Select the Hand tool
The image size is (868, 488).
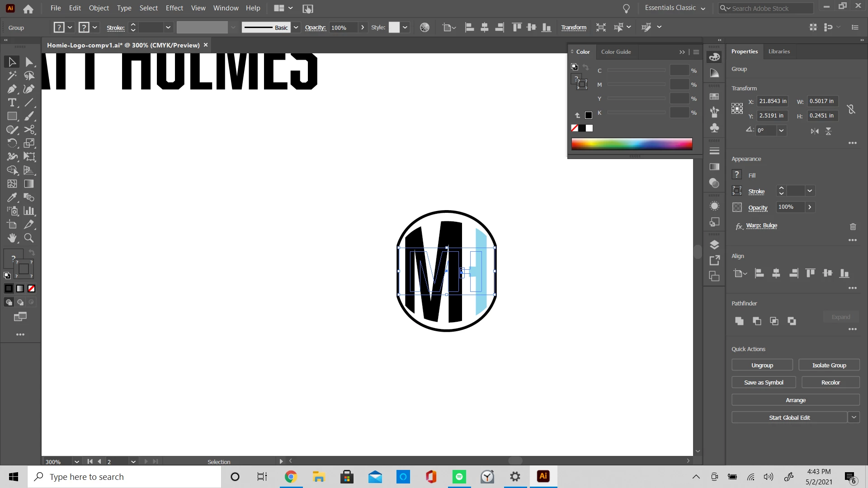pos(12,238)
